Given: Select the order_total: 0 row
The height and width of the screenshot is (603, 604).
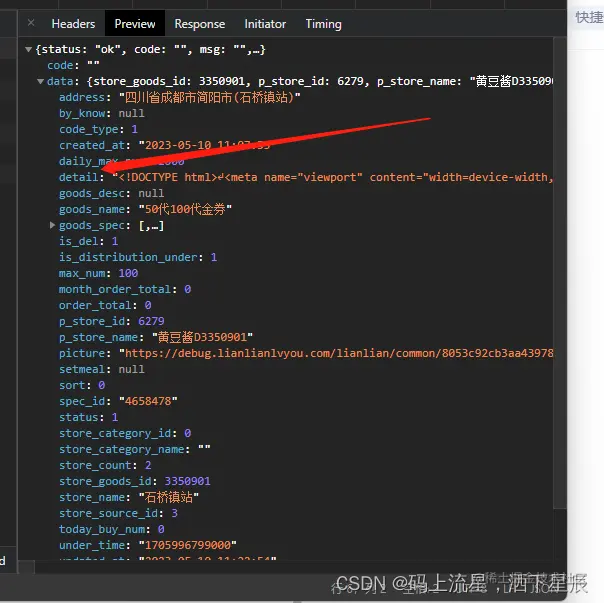Looking at the screenshot, I should click(x=105, y=305).
